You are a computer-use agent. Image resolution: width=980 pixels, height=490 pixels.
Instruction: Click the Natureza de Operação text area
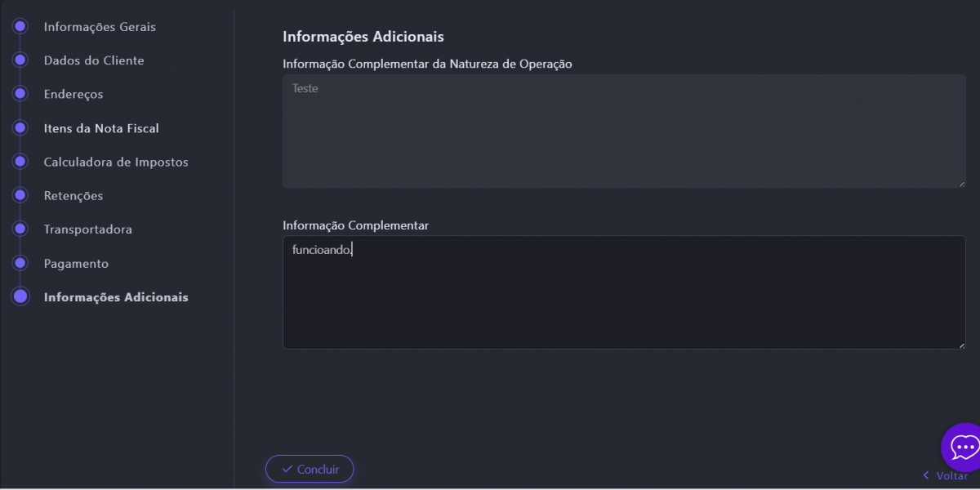[x=624, y=131]
